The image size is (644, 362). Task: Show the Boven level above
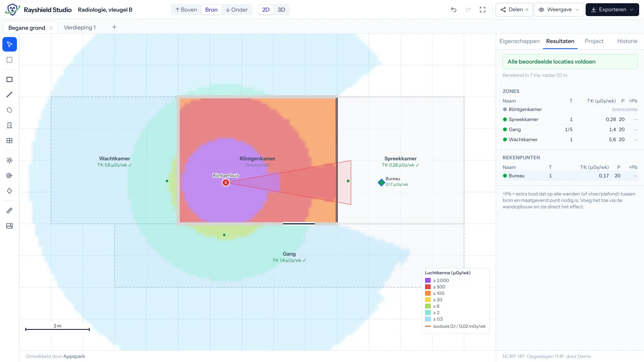coord(186,10)
